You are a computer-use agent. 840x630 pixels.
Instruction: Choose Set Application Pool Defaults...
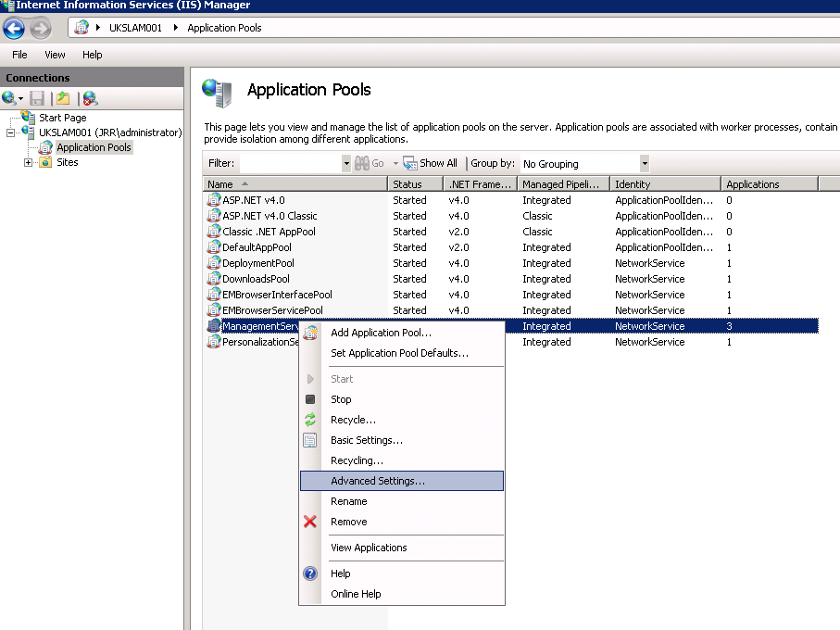pos(402,352)
